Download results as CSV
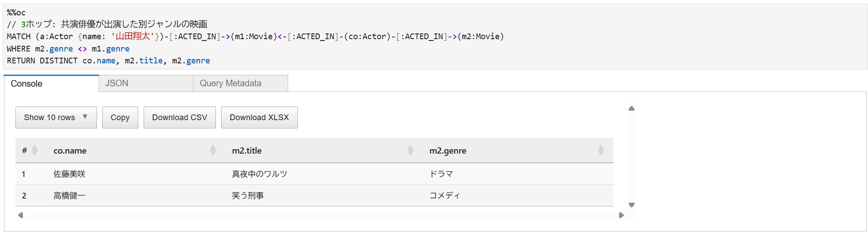Screen dimensions: 868x235 click(x=180, y=117)
